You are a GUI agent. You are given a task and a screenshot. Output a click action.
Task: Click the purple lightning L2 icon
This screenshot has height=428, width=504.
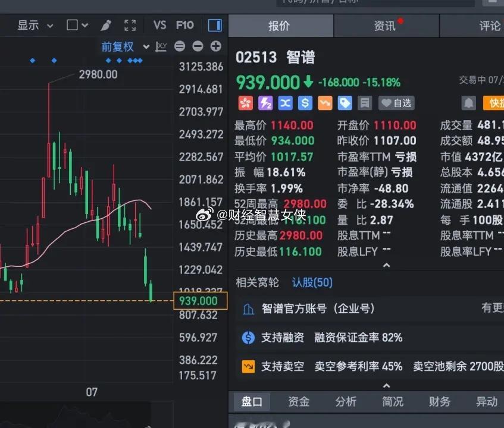tap(265, 103)
